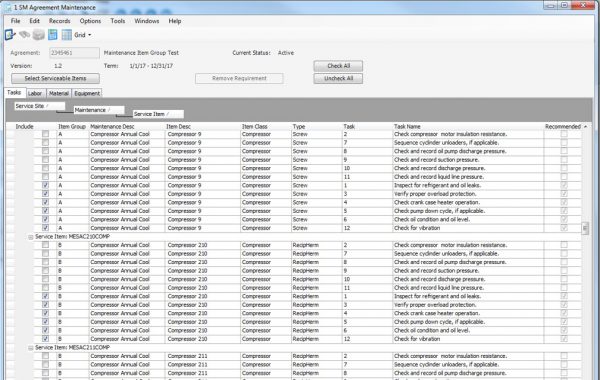This screenshot has height=380, width=600.
Task: Click 'Inspect for refrigerant and oil leaks.' for Compressor 210
Action: 437,296
